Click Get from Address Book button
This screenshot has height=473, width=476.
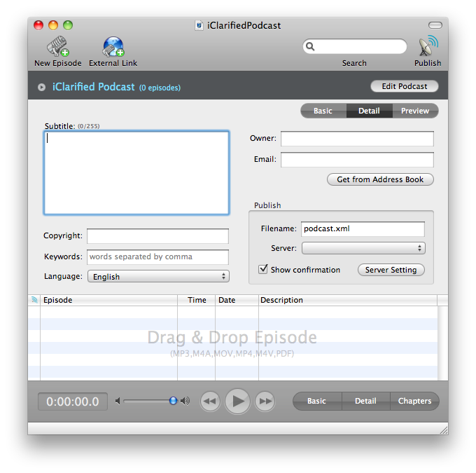380,179
